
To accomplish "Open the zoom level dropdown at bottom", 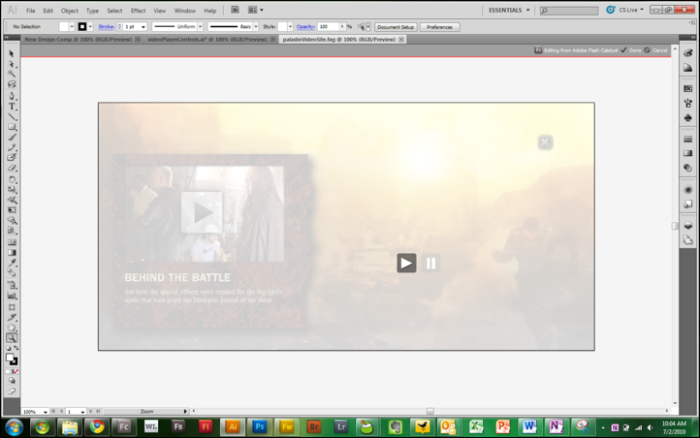I will point(45,412).
